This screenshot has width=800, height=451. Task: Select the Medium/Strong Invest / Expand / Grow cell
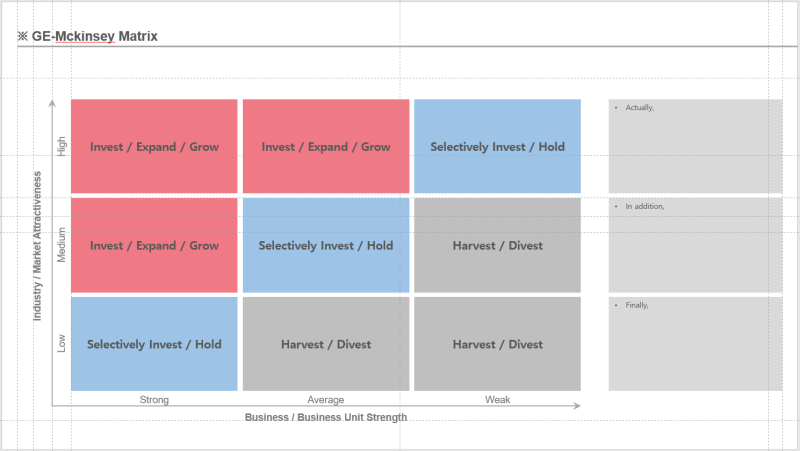154,245
